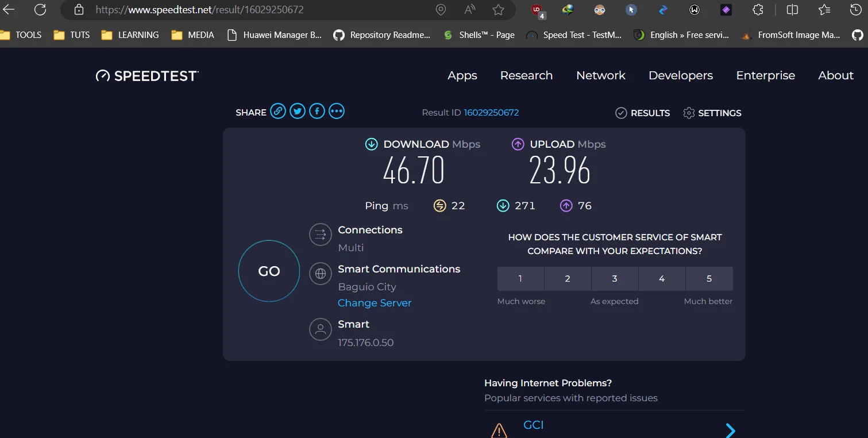This screenshot has height=438, width=868.
Task: Click the Change Server link
Action: coord(375,303)
